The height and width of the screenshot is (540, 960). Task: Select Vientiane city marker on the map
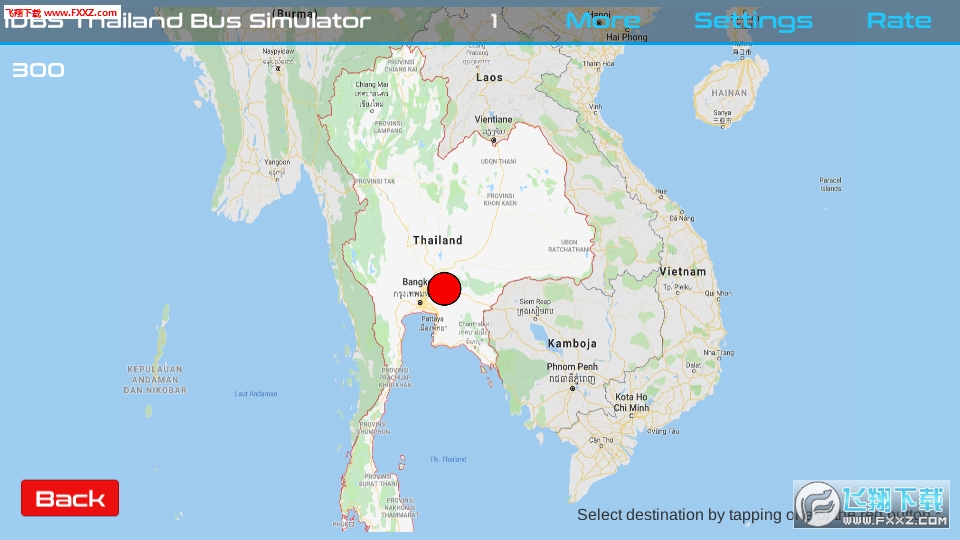point(493,140)
